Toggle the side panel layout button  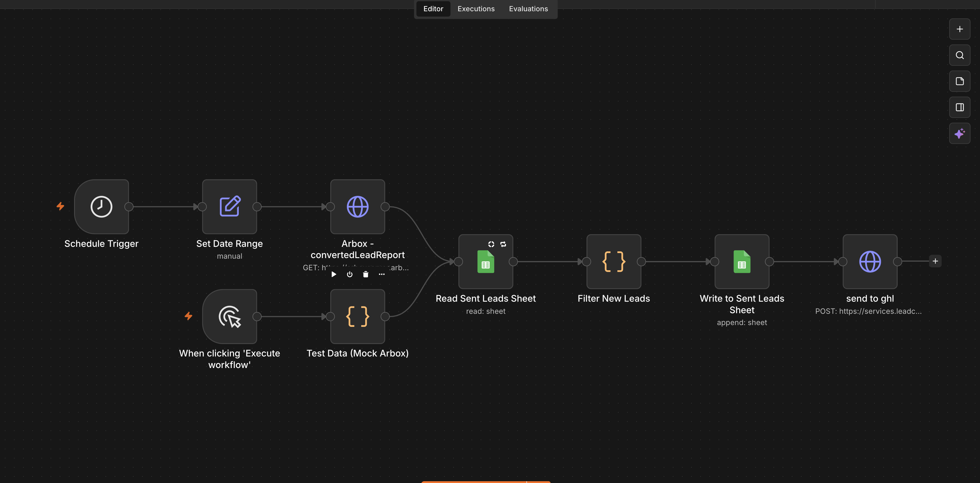click(x=960, y=107)
